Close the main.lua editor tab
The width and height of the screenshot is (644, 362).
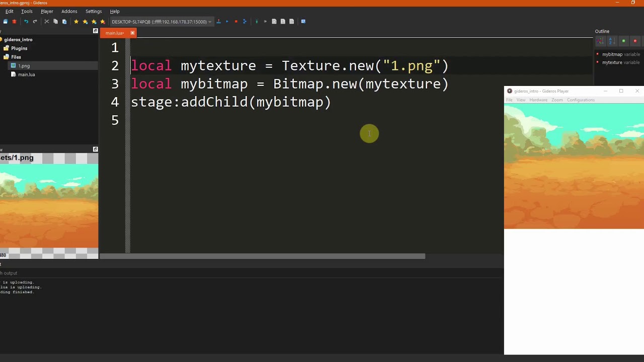click(x=132, y=33)
